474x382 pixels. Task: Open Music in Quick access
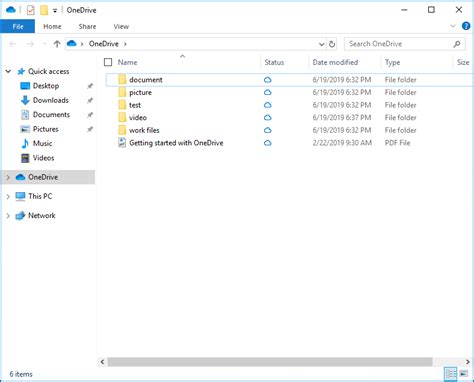[x=42, y=143]
